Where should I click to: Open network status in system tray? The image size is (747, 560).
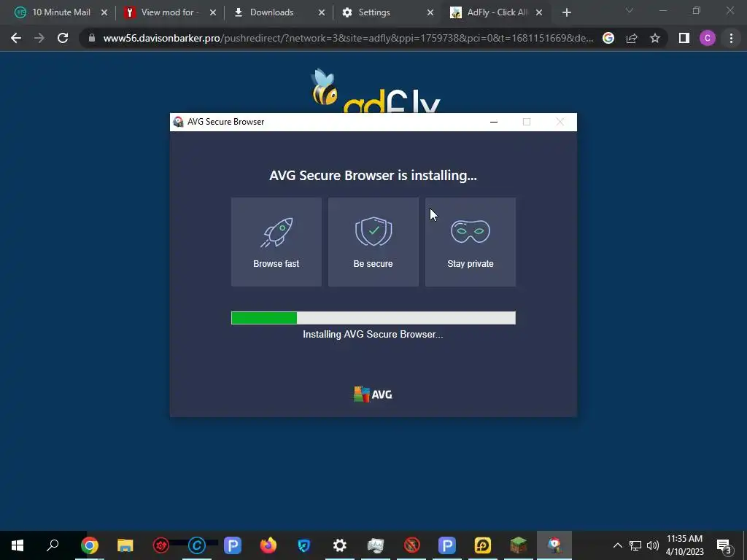[635, 545]
